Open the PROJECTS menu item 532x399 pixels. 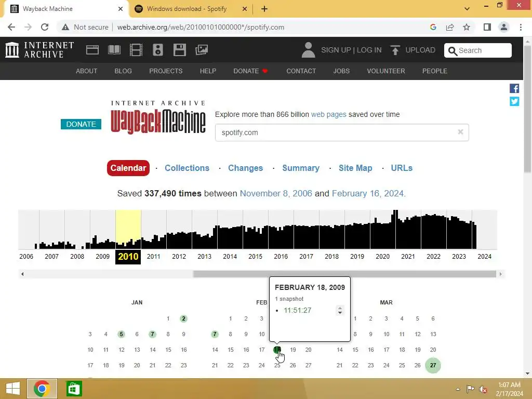(x=166, y=71)
